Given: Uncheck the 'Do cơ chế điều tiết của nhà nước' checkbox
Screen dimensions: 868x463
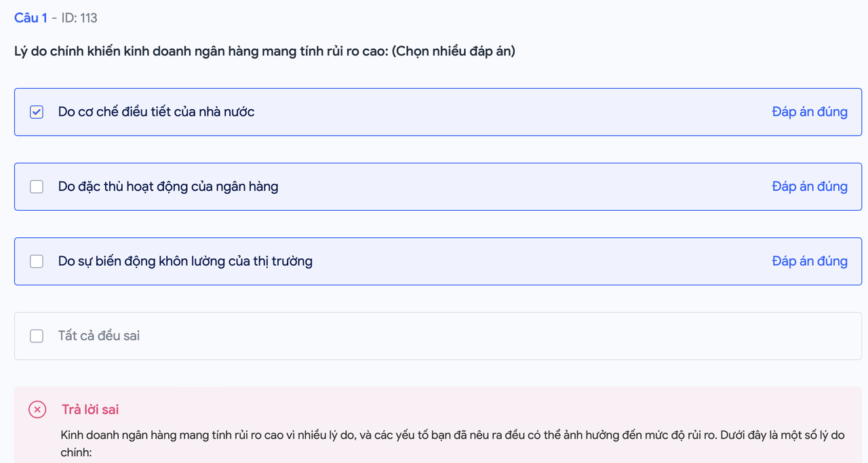Looking at the screenshot, I should pyautogui.click(x=37, y=112).
